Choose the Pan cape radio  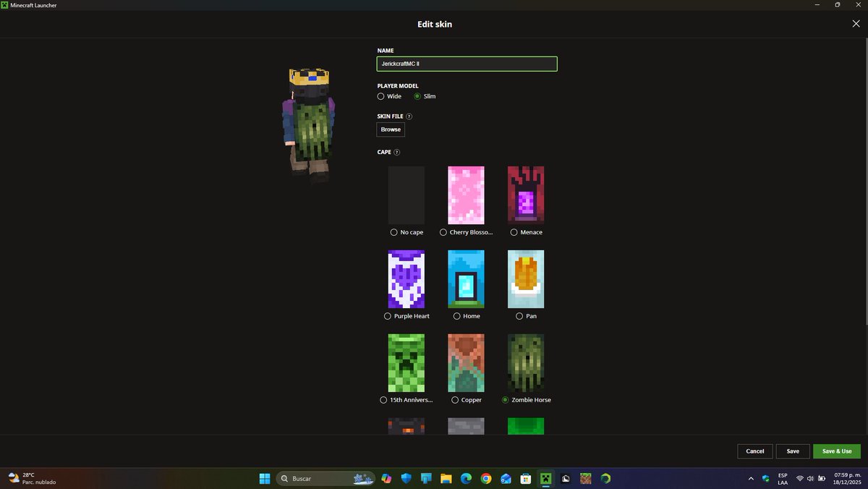tap(519, 316)
